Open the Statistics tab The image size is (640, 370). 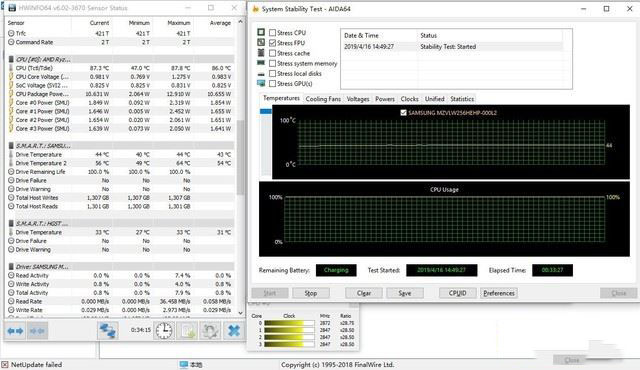coord(462,99)
